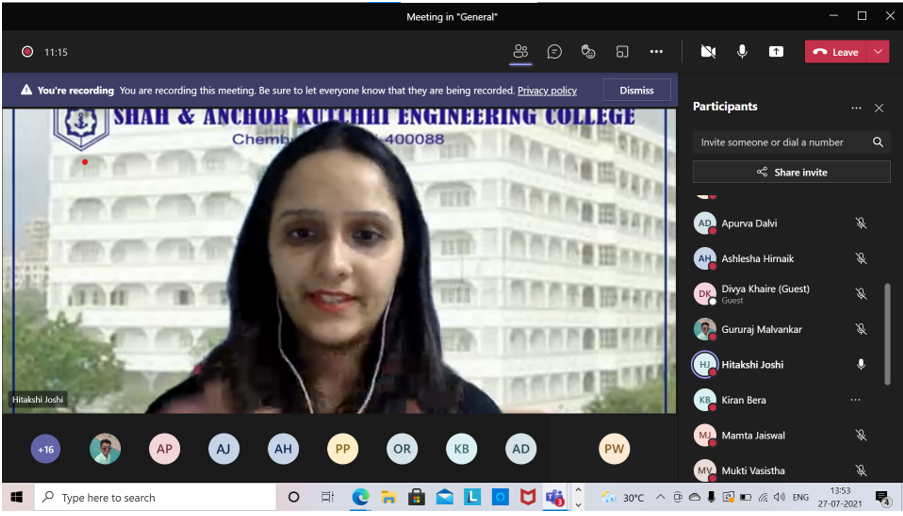Screen dimensions: 903x516
Task: Toggle the camera on or off
Action: pos(708,52)
